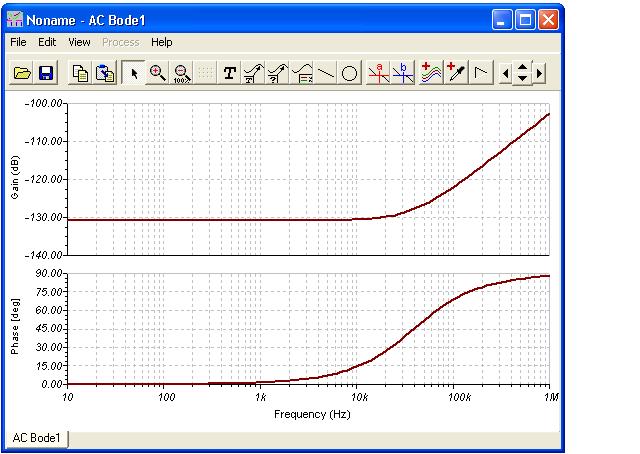Click the -100.00 gain axis value
Viewport: 640px width, 454px height.
coord(44,103)
